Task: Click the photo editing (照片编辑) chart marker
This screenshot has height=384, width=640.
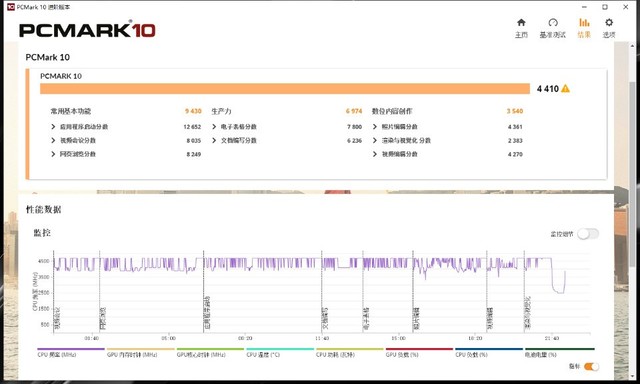Action: [416, 318]
